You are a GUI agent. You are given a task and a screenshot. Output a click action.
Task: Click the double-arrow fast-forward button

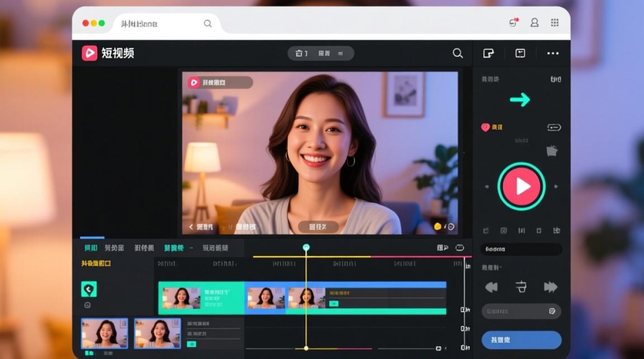tap(551, 287)
